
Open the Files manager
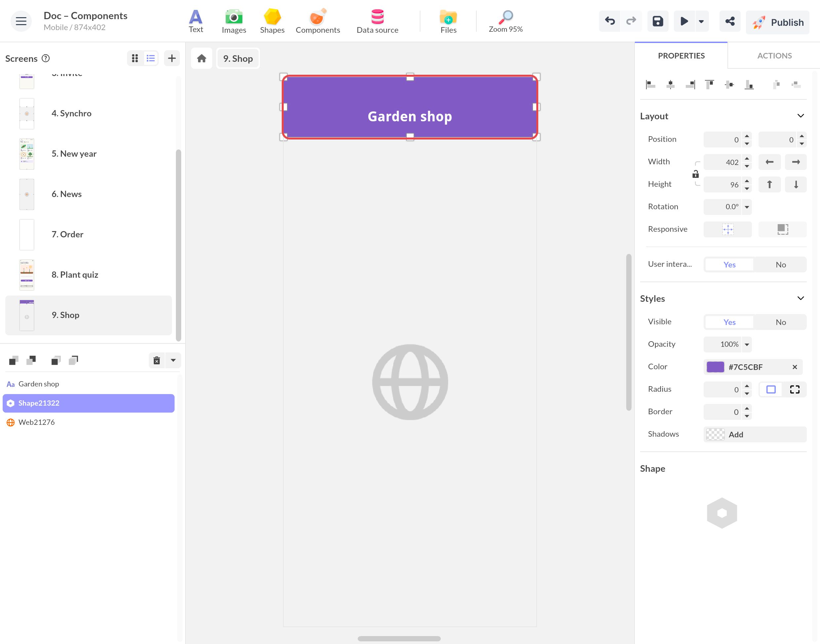point(448,21)
